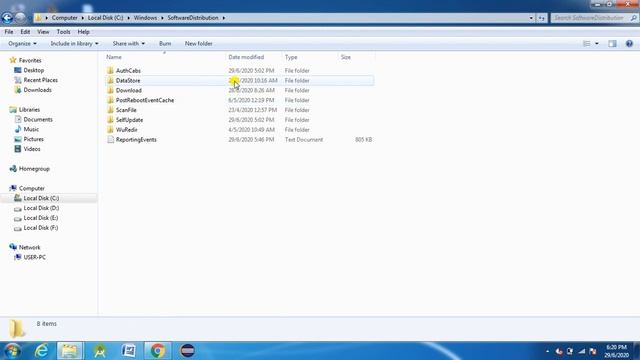Open the Organize dropdown
The width and height of the screenshot is (640, 360).
pos(22,44)
